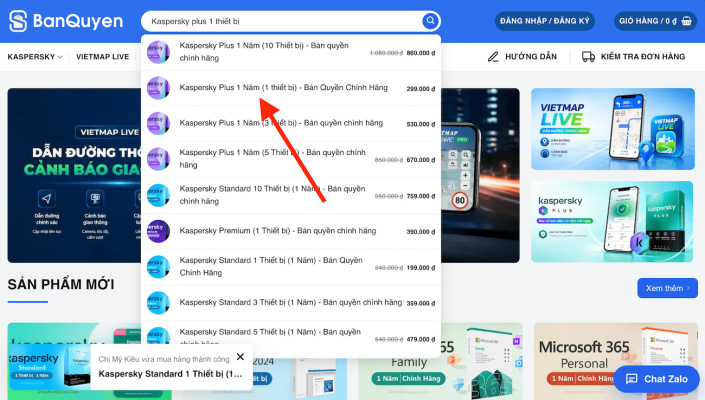Viewport: 705px width, 400px height.
Task: Open Hướng dẫn link
Action: coord(522,57)
